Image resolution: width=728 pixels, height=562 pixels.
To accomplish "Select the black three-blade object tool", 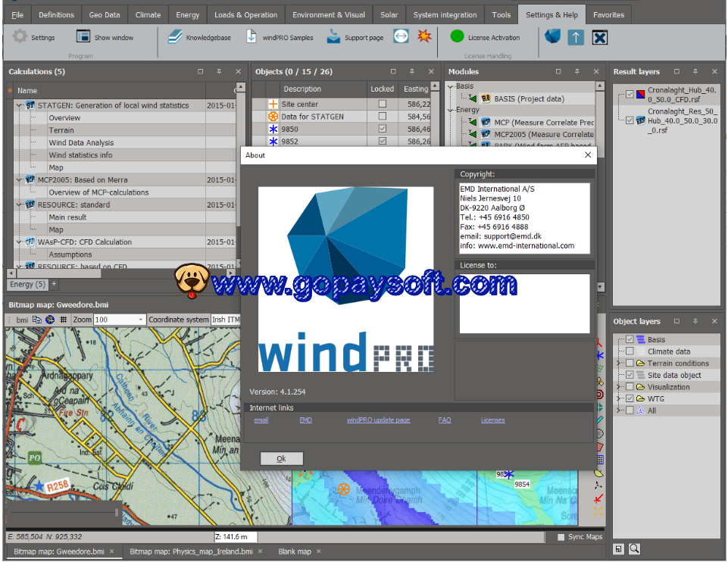I will [x=599, y=486].
